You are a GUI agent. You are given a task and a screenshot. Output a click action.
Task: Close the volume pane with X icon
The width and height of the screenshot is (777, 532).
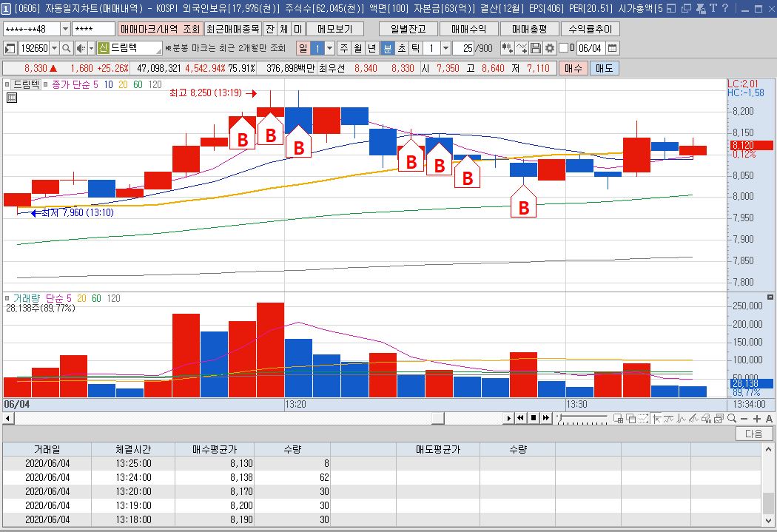coord(770,297)
